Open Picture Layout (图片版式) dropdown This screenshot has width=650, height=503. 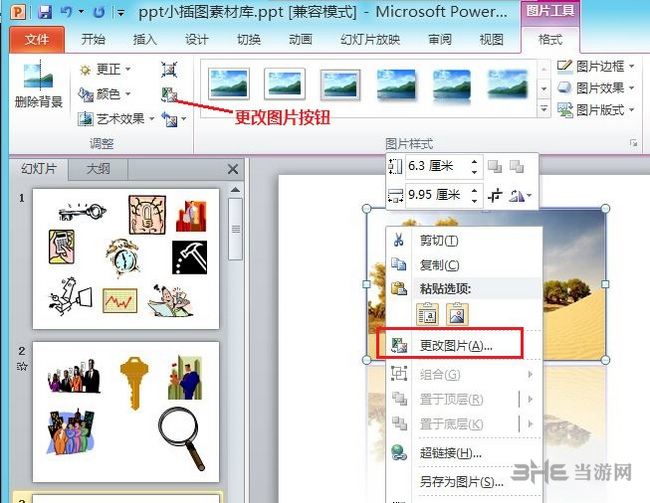pyautogui.click(x=595, y=110)
